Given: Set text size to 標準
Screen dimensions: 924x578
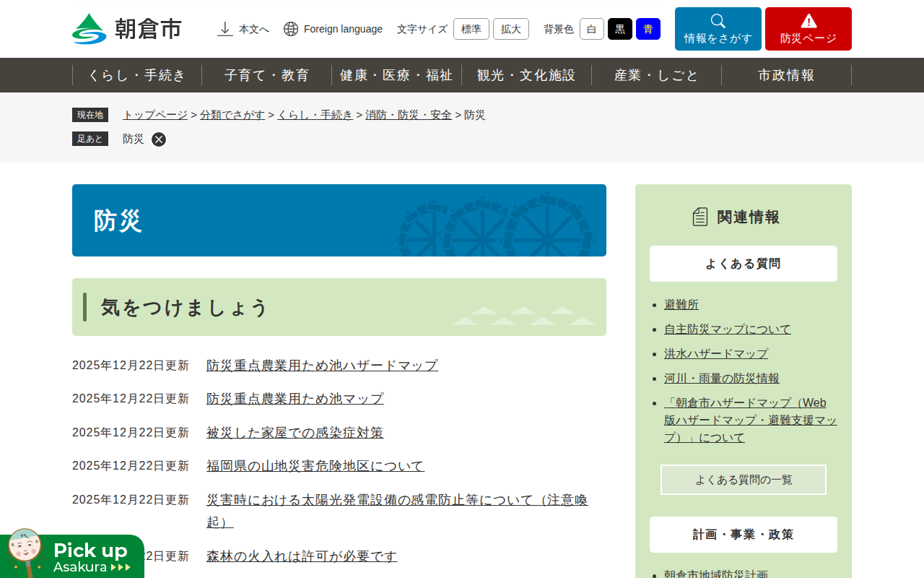Looking at the screenshot, I should (471, 29).
